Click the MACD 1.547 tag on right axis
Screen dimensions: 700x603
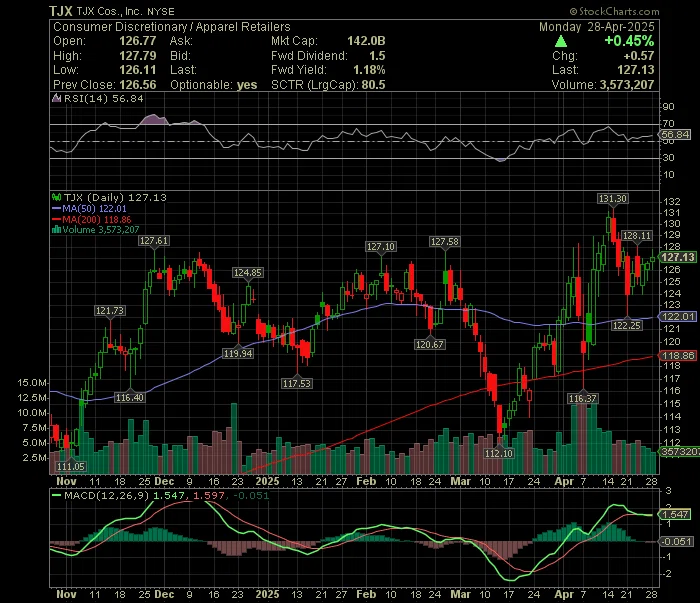coord(675,515)
